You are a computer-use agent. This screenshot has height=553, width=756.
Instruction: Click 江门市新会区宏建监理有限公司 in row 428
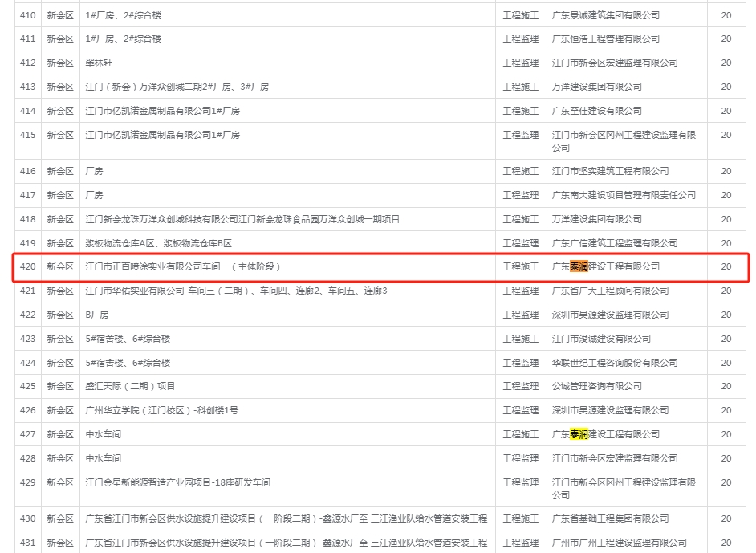615,458
